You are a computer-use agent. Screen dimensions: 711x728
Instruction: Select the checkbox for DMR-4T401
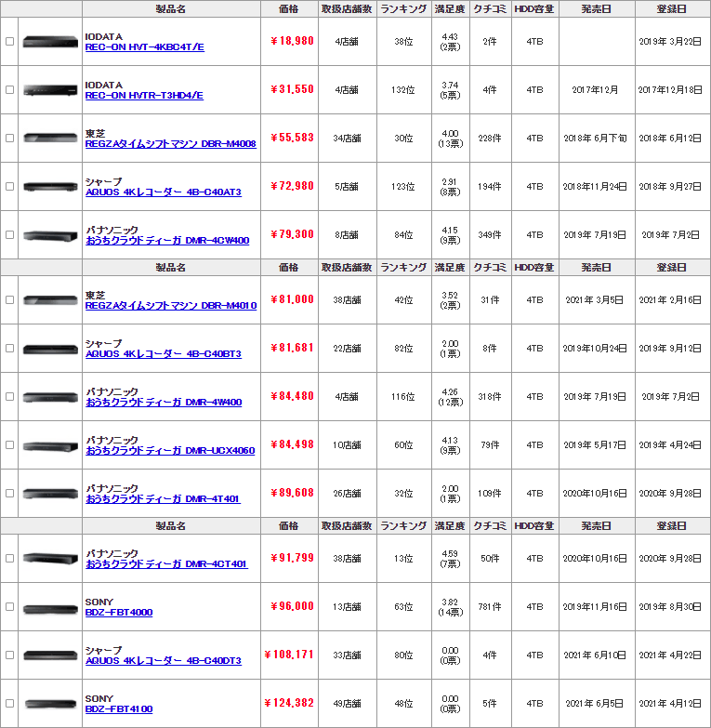point(9,493)
